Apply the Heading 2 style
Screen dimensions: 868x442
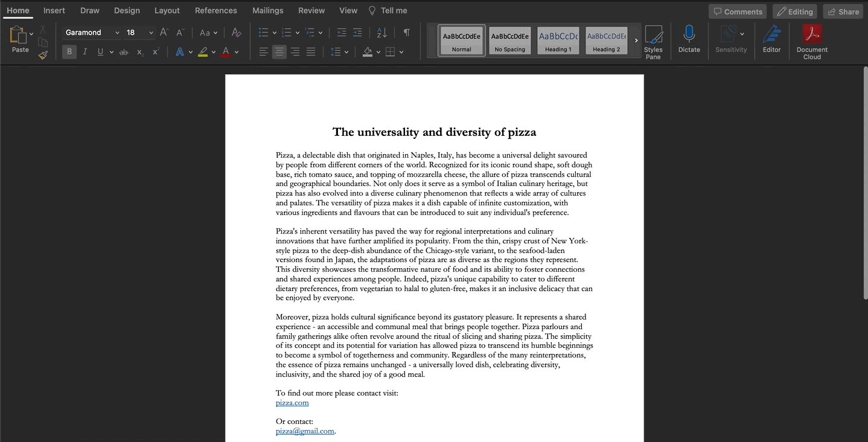pyautogui.click(x=607, y=40)
